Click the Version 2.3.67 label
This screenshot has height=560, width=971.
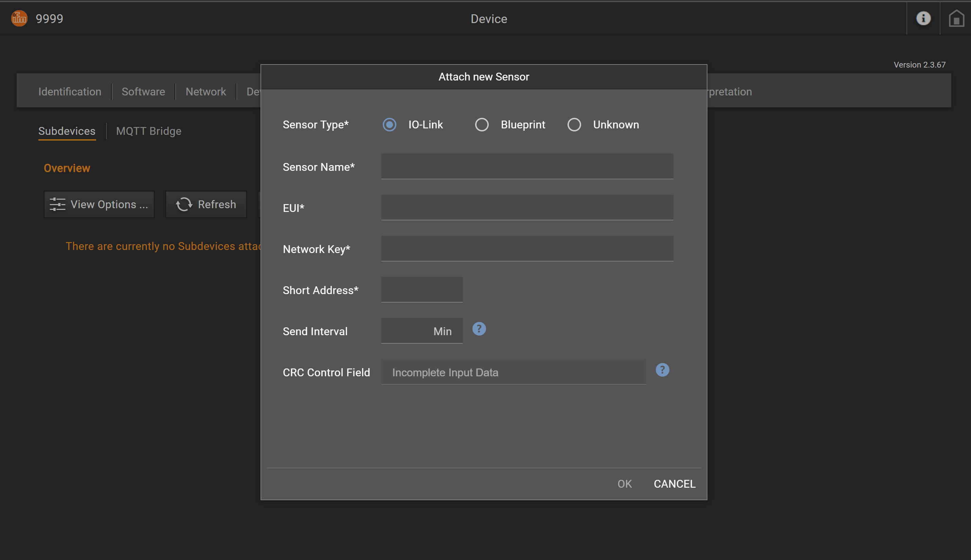point(919,65)
